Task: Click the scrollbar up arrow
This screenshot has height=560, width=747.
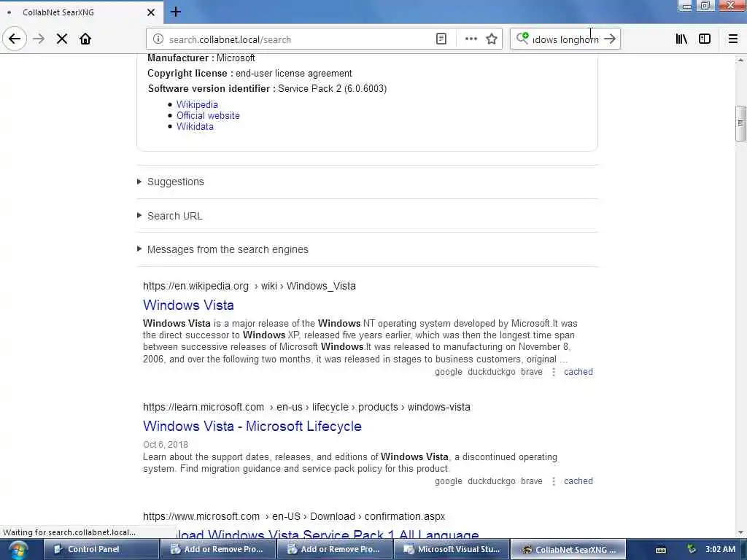Action: 740,60
